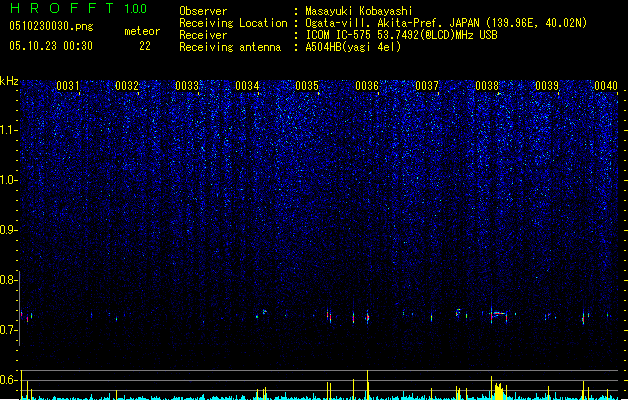This screenshot has height=400, width=629.
Task: Click the Receiving Location label
Action: (x=233, y=23)
